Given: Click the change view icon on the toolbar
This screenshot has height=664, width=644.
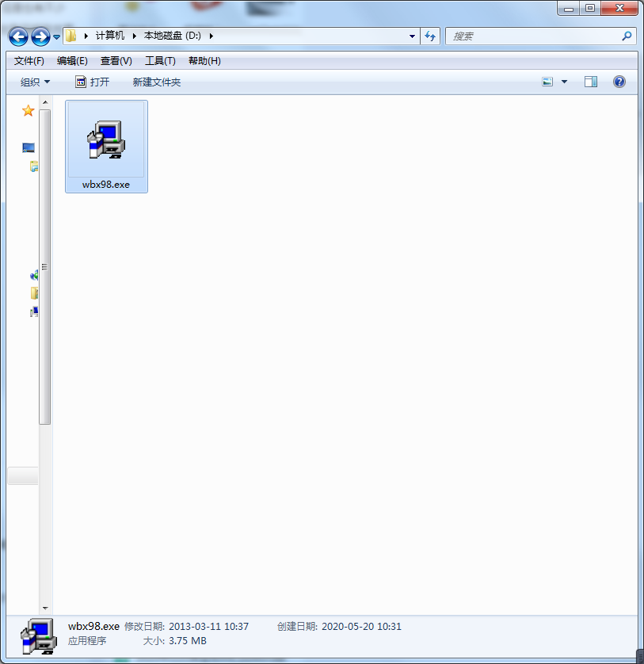Looking at the screenshot, I should tap(546, 81).
